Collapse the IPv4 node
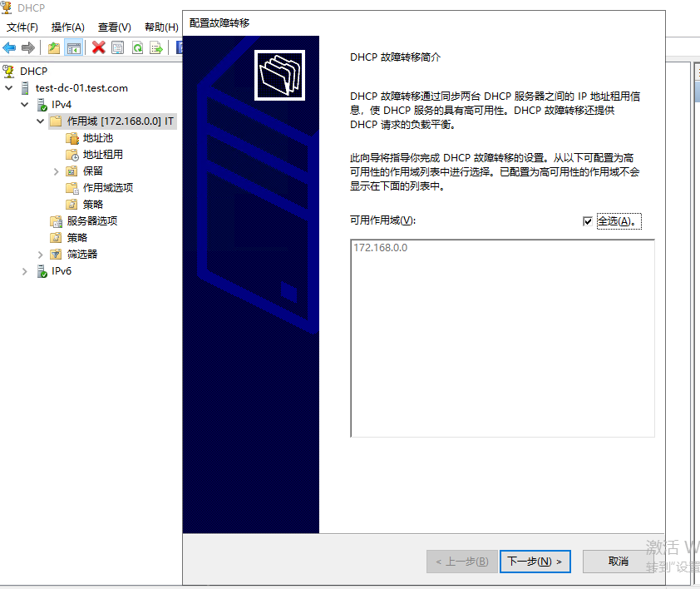The width and height of the screenshot is (700, 589). pyautogui.click(x=25, y=105)
